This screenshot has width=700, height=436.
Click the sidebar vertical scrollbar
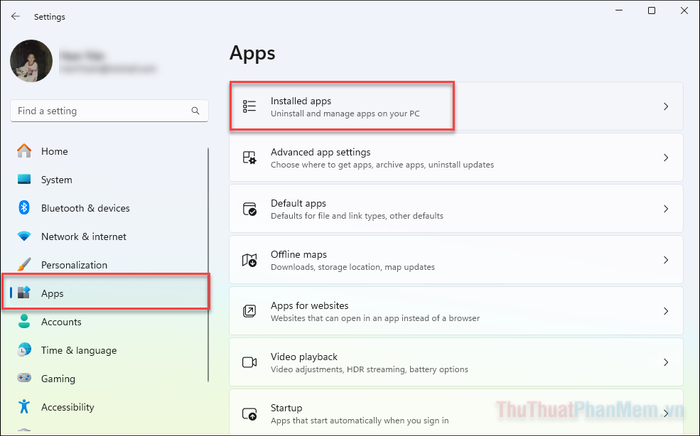pos(208,265)
